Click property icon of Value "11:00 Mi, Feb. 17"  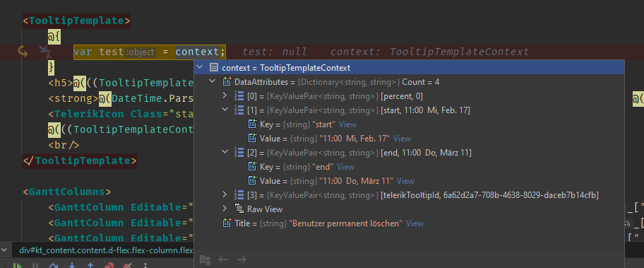coord(253,138)
